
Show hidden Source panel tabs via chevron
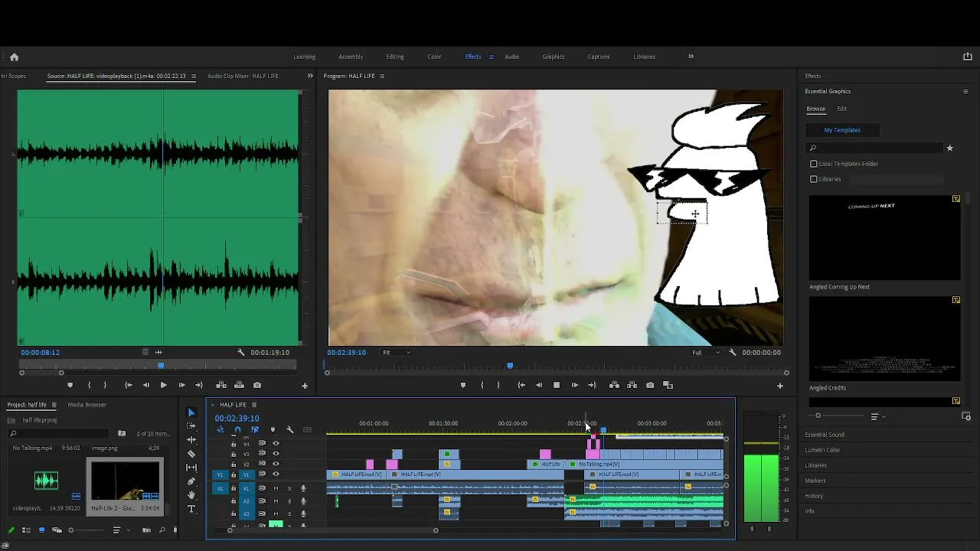point(310,76)
